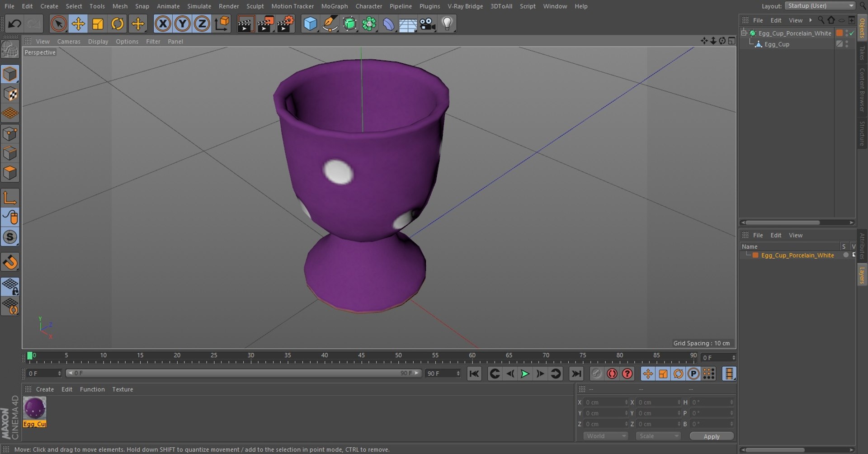This screenshot has width=868, height=454.
Task: Expand Object Manager menu arrow after View
Action: pyautogui.click(x=811, y=20)
